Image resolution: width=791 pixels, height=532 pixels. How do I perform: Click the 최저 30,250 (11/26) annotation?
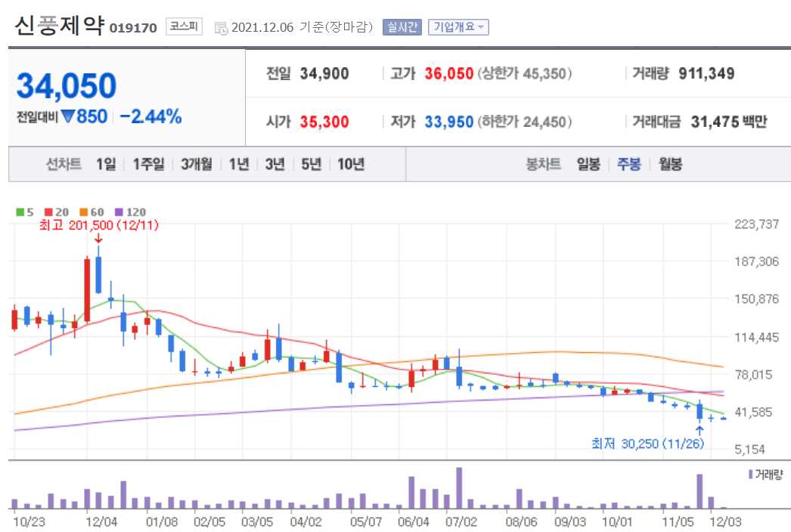pyautogui.click(x=648, y=444)
